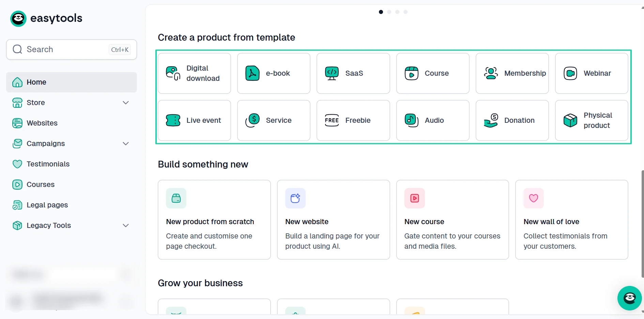644x319 pixels.
Task: Start a New wall of love
Action: click(x=572, y=220)
